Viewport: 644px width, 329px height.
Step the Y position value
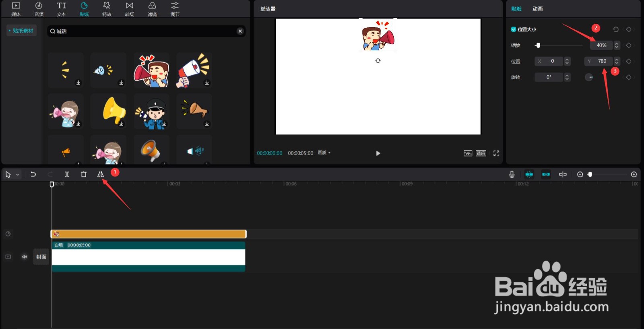click(x=617, y=61)
